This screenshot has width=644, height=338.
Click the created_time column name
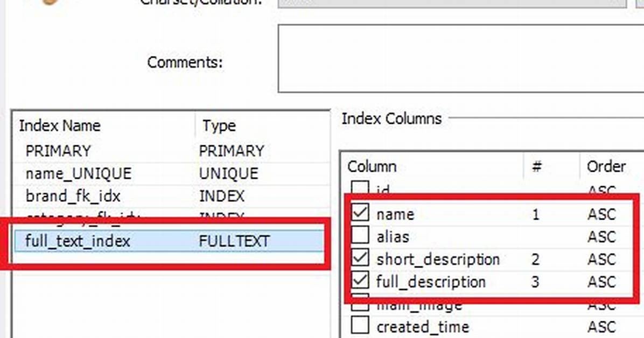423,327
